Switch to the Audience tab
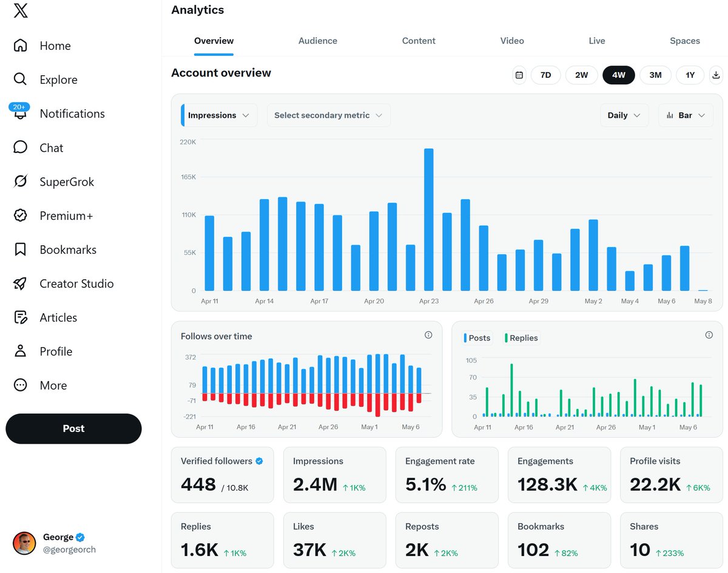728x573 pixels. pyautogui.click(x=318, y=41)
